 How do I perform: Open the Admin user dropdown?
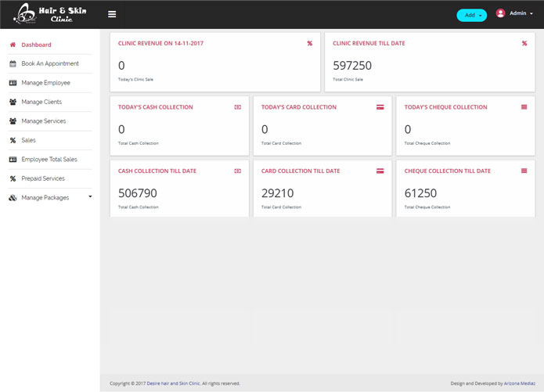point(521,13)
